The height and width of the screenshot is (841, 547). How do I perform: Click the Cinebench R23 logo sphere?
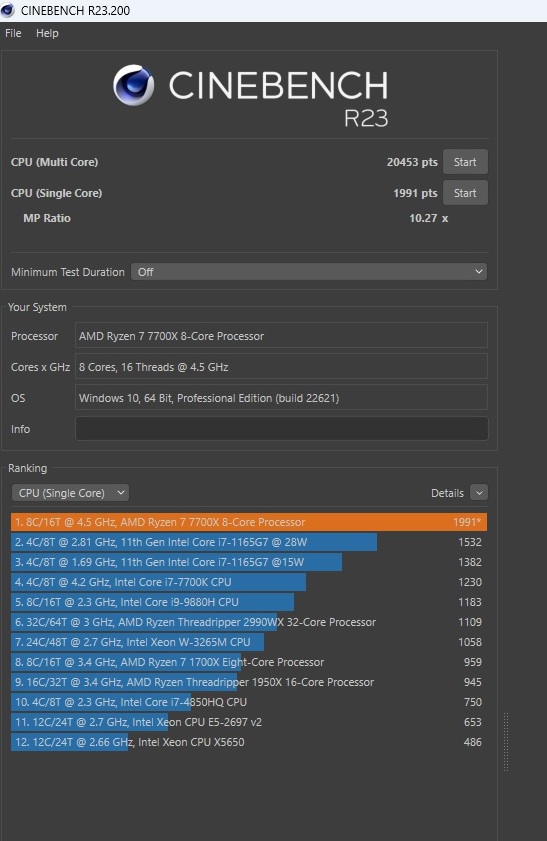(x=134, y=85)
